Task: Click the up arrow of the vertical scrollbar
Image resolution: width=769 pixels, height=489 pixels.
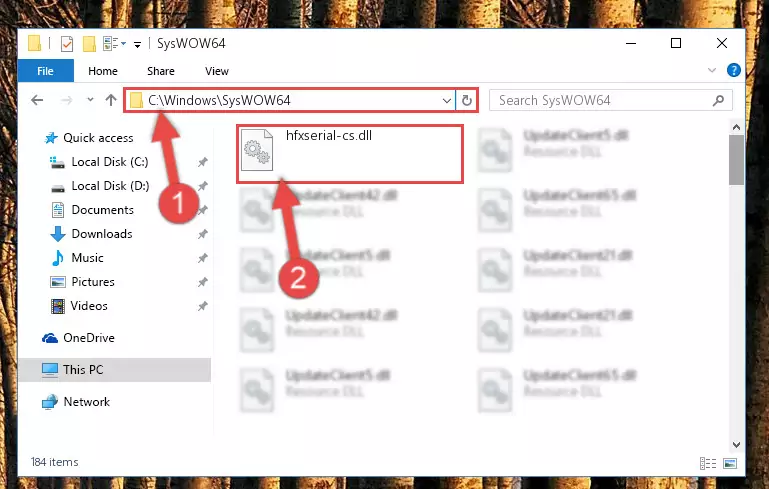Action: pyautogui.click(x=736, y=128)
